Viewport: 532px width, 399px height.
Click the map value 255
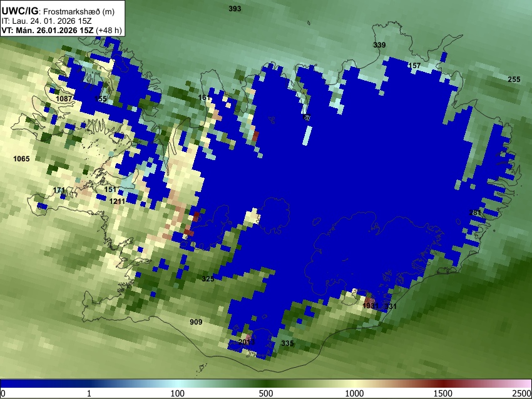tap(514, 79)
